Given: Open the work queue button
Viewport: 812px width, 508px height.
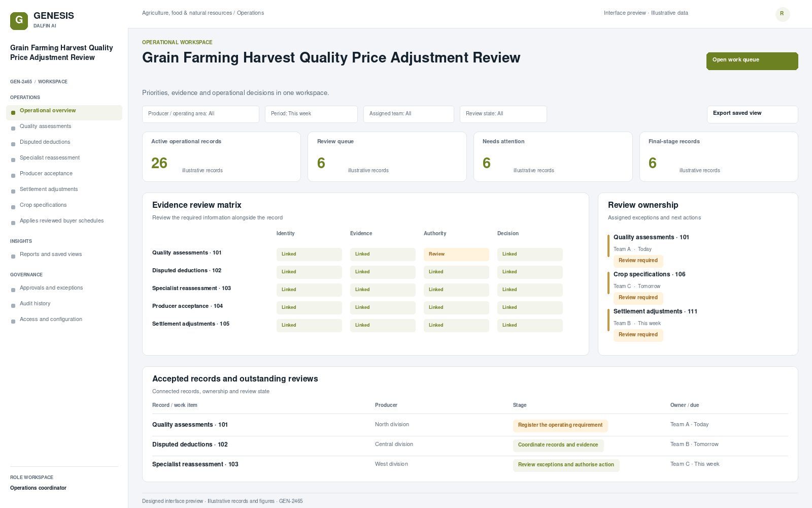Looking at the screenshot, I should 752,61.
